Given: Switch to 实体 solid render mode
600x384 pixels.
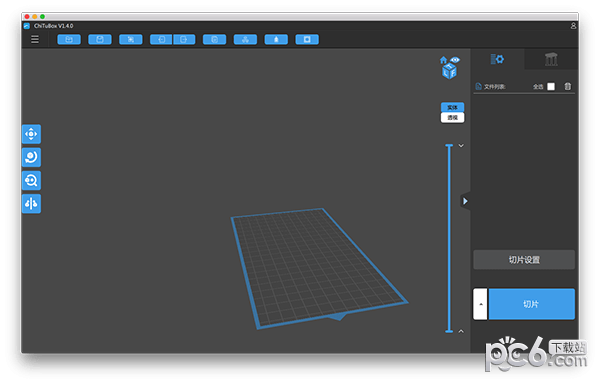Looking at the screenshot, I should (x=452, y=107).
